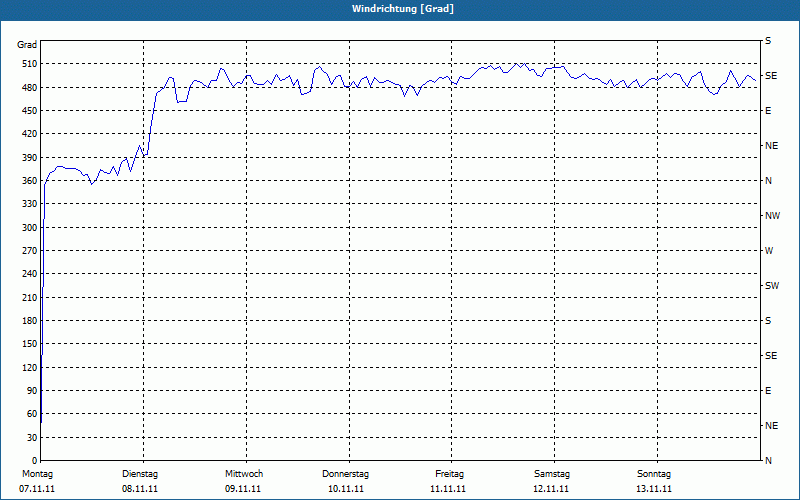Click the Donnerstag day label
The height and width of the screenshot is (500, 800).
(345, 474)
